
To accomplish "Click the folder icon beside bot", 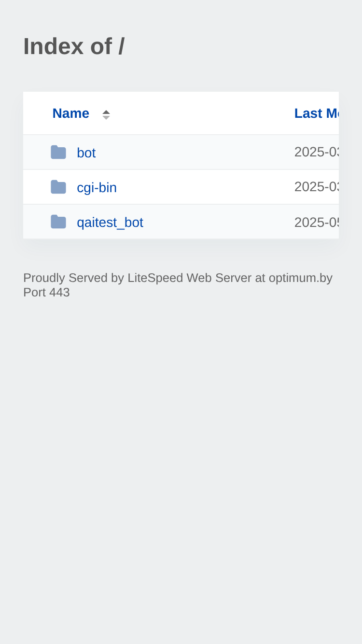I will pyautogui.click(x=58, y=153).
